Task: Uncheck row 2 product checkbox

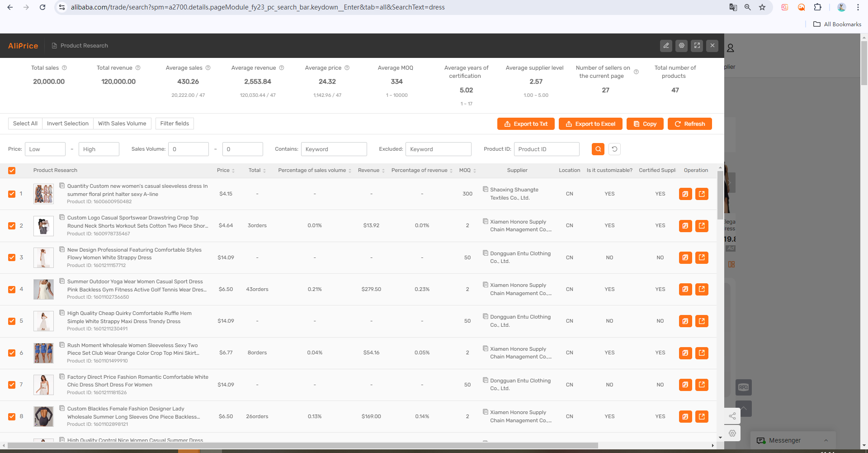Action: 12,226
